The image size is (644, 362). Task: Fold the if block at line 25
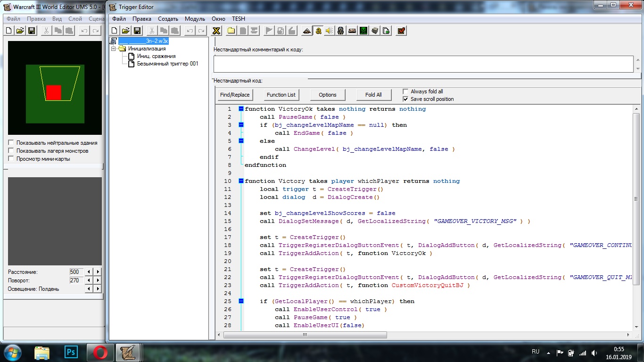coord(241,301)
